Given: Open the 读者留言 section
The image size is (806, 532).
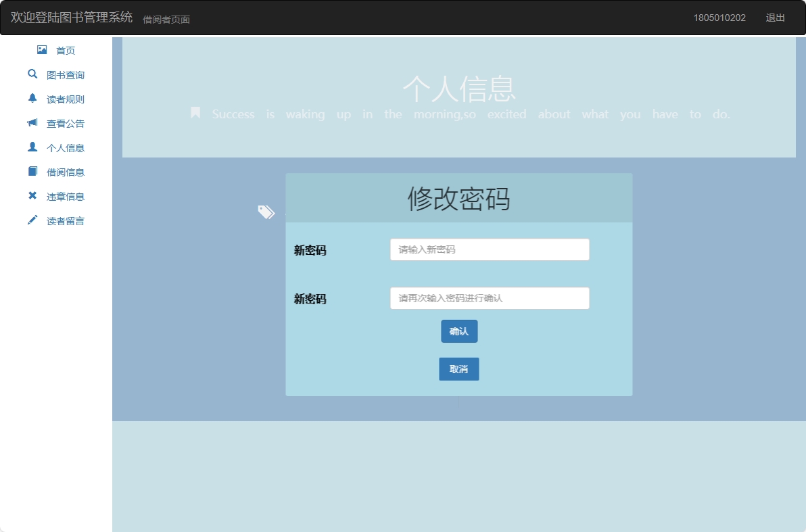Looking at the screenshot, I should point(65,220).
